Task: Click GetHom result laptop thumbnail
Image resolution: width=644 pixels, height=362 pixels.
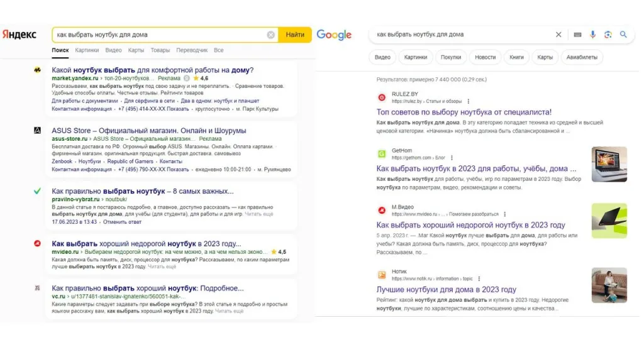Action: (609, 164)
